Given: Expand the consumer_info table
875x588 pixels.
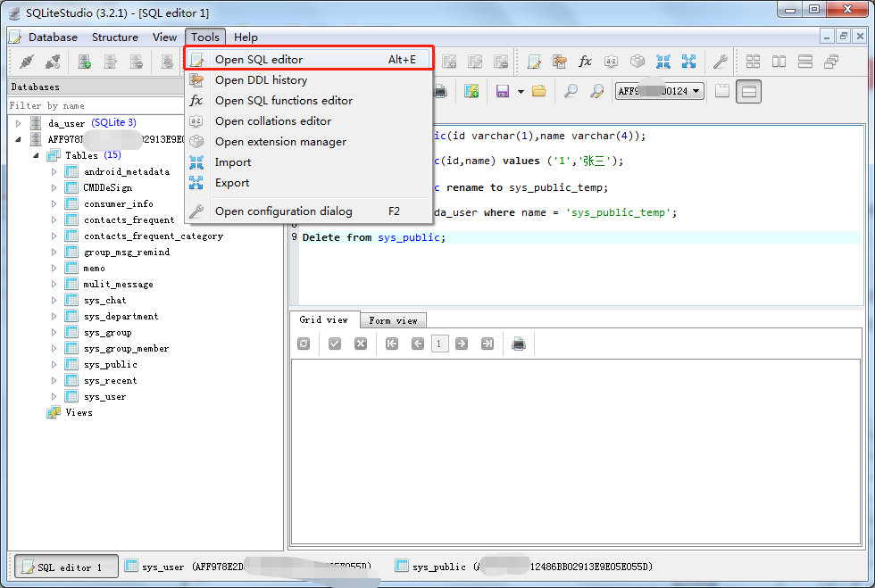Looking at the screenshot, I should click(54, 203).
